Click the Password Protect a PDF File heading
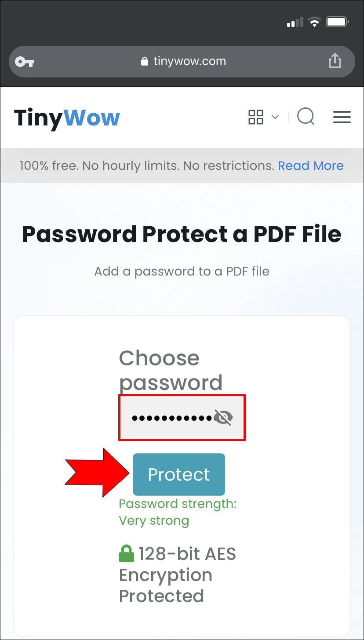Image resolution: width=364 pixels, height=640 pixels. coord(182,234)
